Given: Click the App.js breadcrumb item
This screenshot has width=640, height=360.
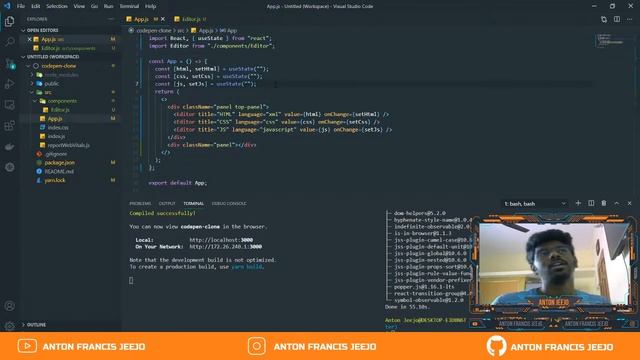Looking at the screenshot, I should (x=206, y=31).
